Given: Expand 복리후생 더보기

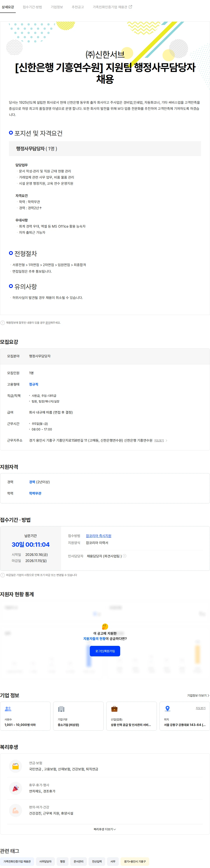Looking at the screenshot, I should coord(105,829).
